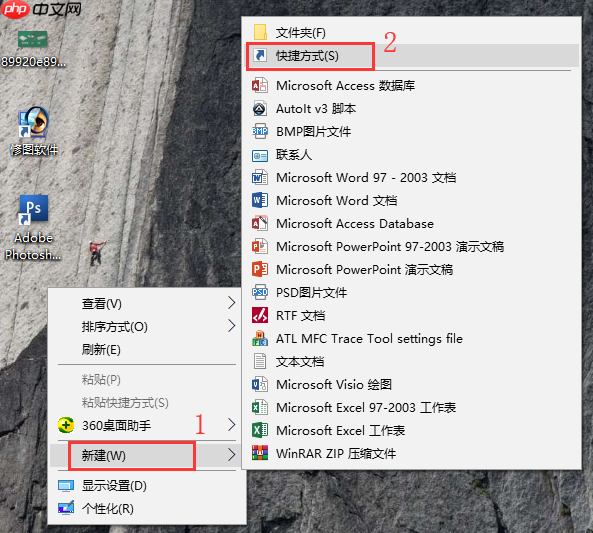This screenshot has width=593, height=533.
Task: Click the 360桌面助手 green plus icon
Action: [x=66, y=425]
